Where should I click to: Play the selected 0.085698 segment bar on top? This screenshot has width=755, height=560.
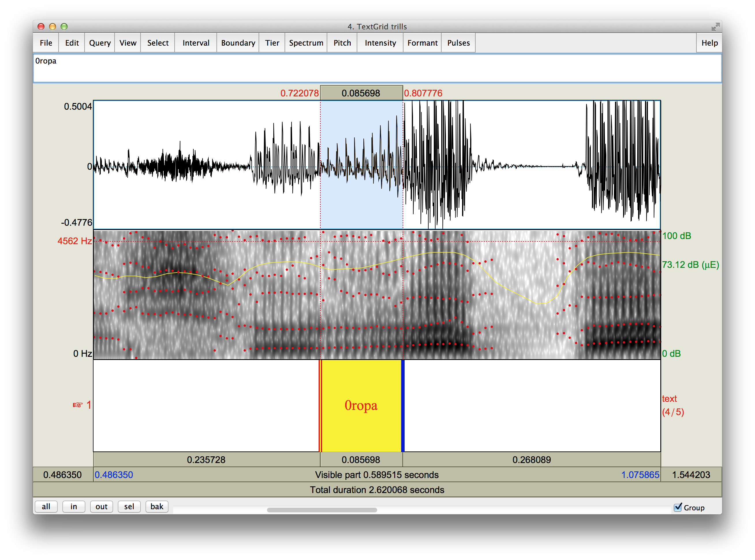tap(361, 93)
